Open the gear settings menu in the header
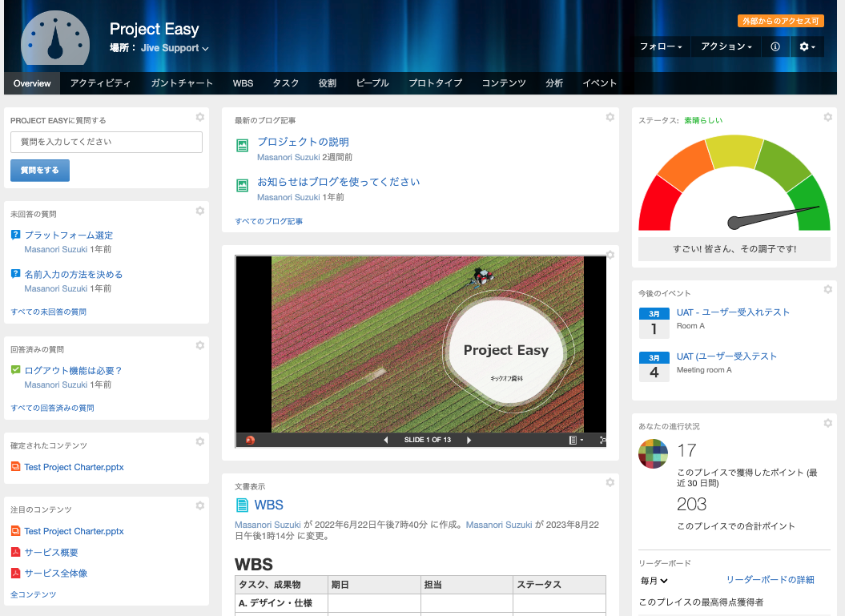This screenshot has height=616, width=845. (x=807, y=47)
